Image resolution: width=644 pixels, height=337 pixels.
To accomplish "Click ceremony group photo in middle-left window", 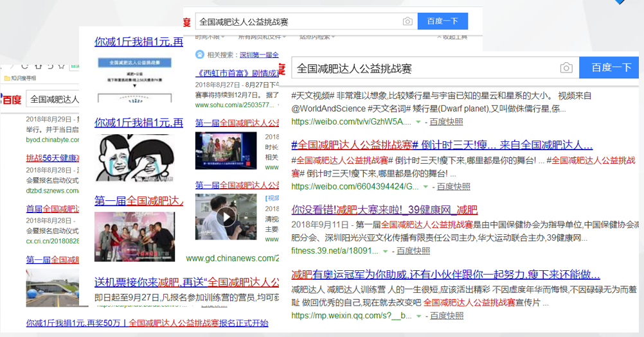I will click(x=135, y=237).
